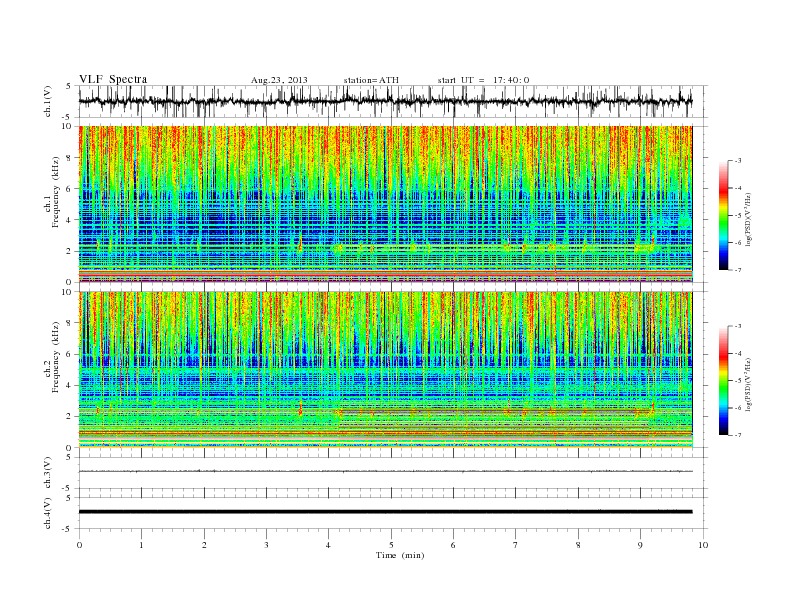
Task: Click the "Time (min)" axis title
Action: (400, 555)
